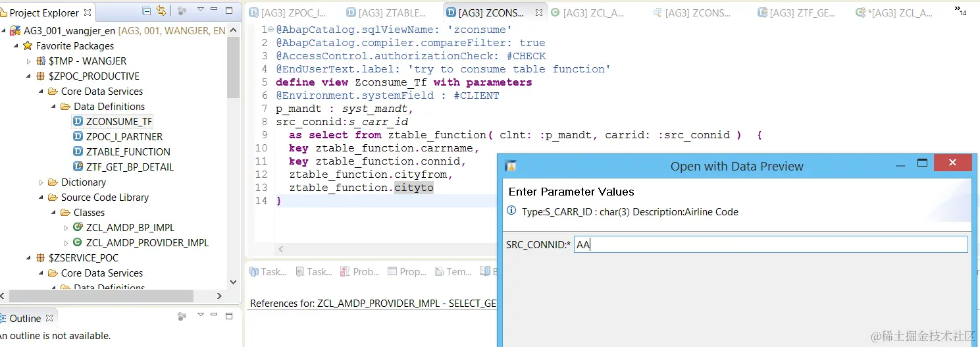Click the AG3_001_wangjer_en project icon

coord(15,31)
